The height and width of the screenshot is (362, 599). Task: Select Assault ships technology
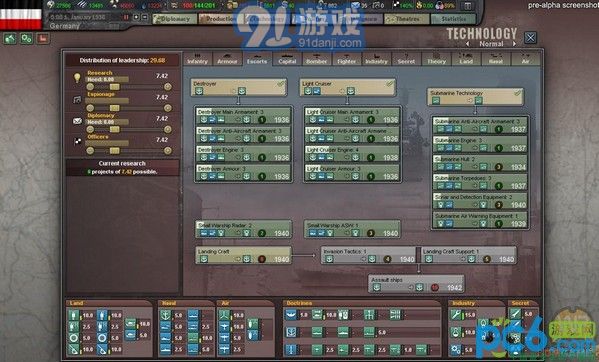pos(416,284)
